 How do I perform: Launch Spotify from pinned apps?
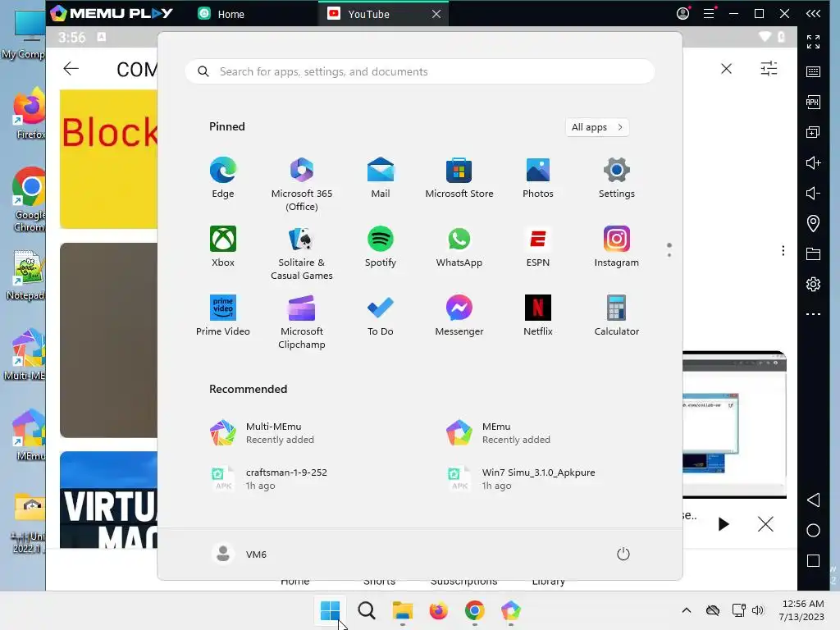(381, 247)
